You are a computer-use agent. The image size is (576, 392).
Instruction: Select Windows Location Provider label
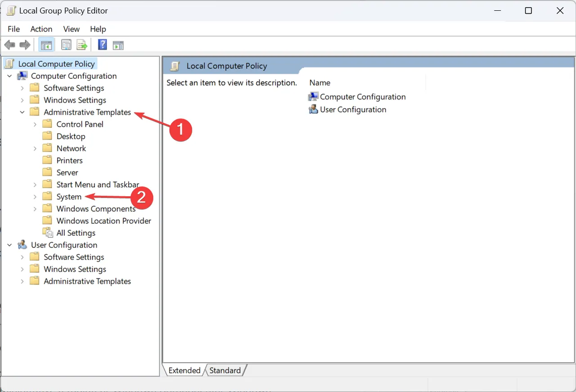[x=103, y=221]
